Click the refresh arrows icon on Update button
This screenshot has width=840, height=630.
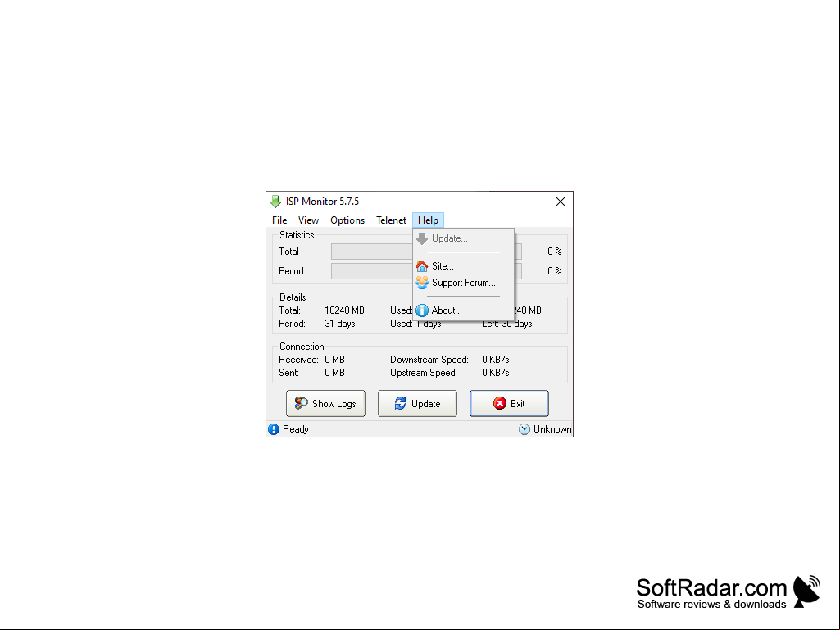coord(400,403)
